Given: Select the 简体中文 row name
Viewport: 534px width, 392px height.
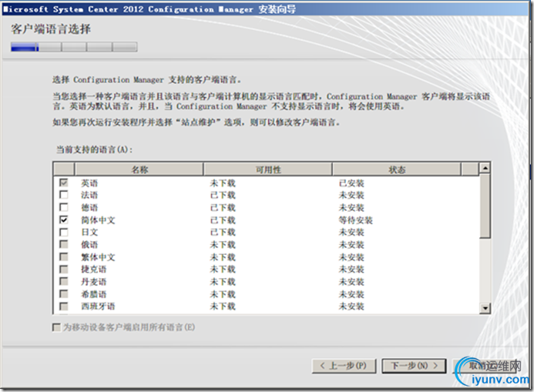Looking at the screenshot, I should (98, 220).
